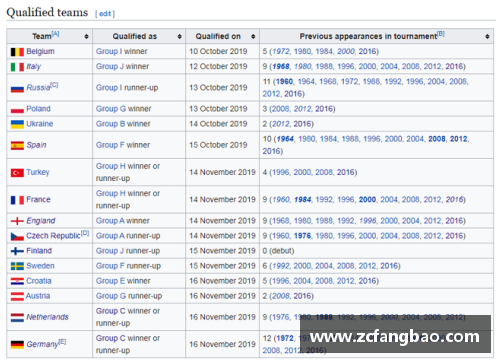500x362 pixels.
Task: Click the Germany flag icon
Action: pos(17,344)
